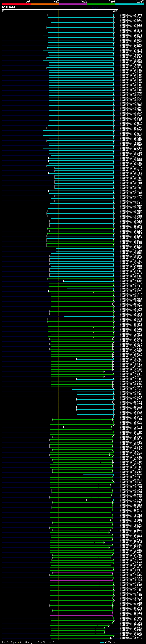Select hit label UniRef100_A7REI5
This screenshot has width=146, height=644.
click(131, 22)
